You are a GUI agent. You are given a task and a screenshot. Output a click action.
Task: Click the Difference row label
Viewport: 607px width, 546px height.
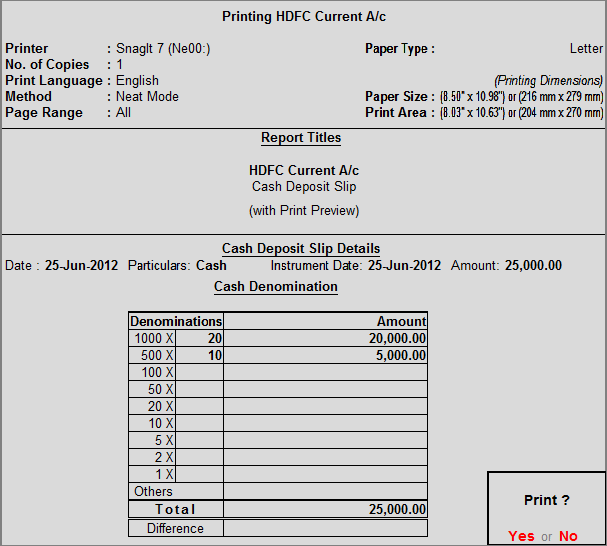click(x=175, y=528)
